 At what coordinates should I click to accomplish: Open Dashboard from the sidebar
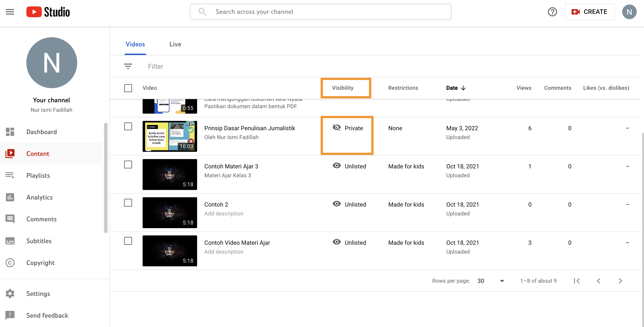[x=42, y=132]
